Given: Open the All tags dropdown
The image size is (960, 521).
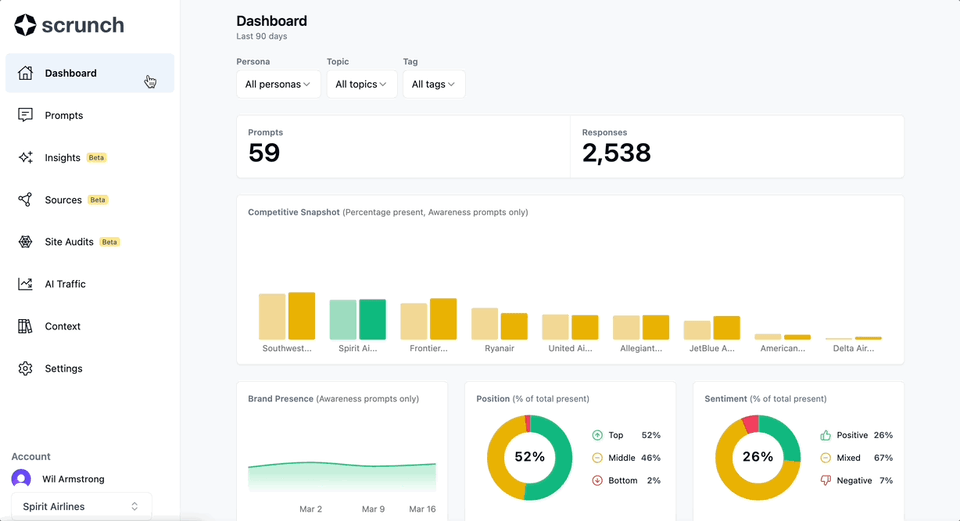Looking at the screenshot, I should click(433, 84).
